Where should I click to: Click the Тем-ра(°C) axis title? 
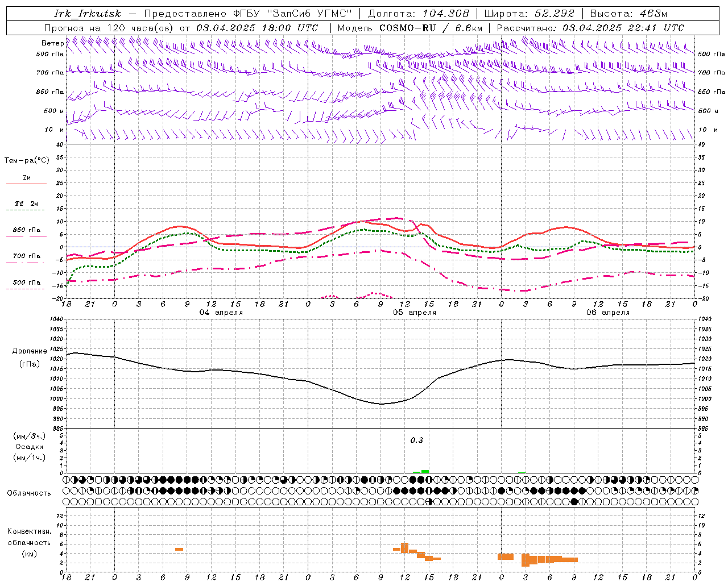27,161
